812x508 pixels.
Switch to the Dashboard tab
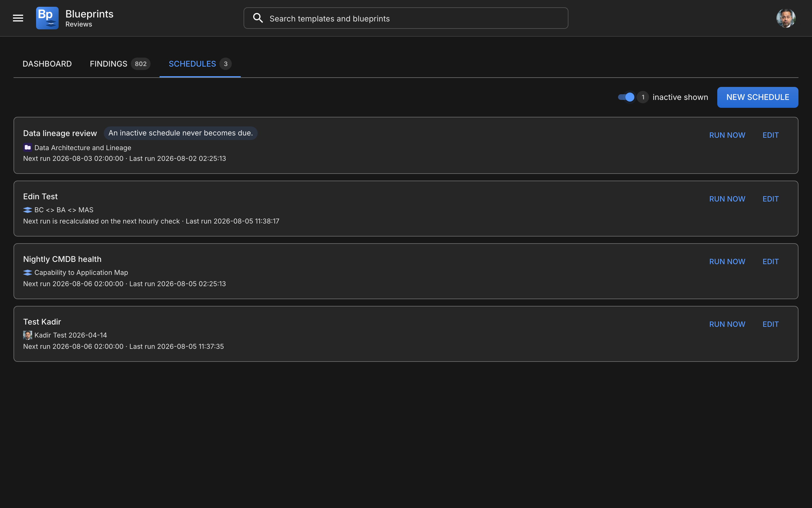[x=47, y=64]
